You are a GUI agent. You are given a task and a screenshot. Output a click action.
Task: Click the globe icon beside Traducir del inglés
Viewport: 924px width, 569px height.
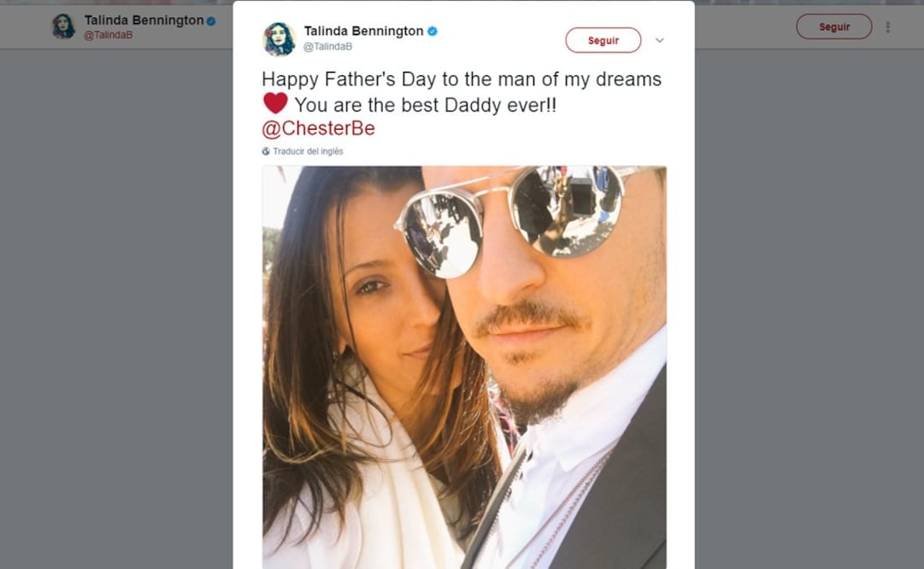click(266, 151)
